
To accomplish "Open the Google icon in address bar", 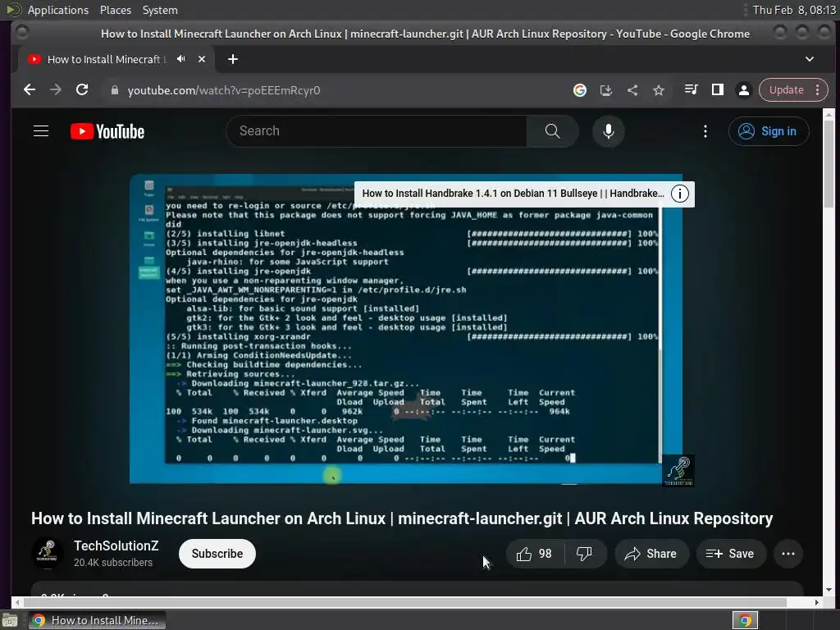I will coord(580,90).
